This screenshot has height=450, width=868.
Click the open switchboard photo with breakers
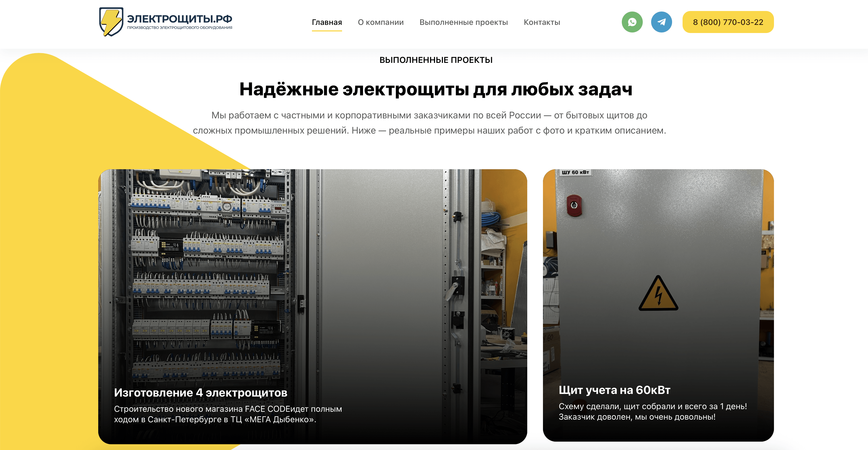coord(209,270)
